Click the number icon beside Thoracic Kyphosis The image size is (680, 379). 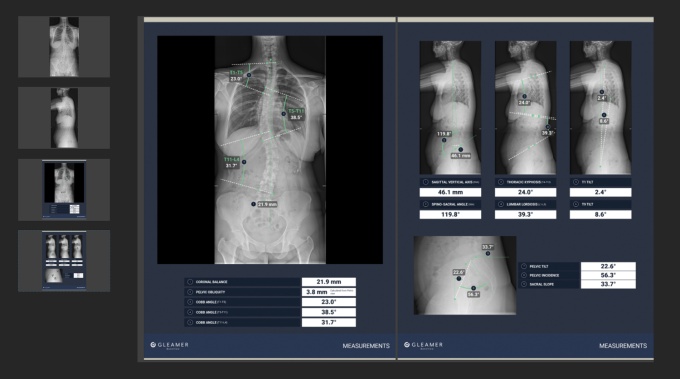click(501, 182)
